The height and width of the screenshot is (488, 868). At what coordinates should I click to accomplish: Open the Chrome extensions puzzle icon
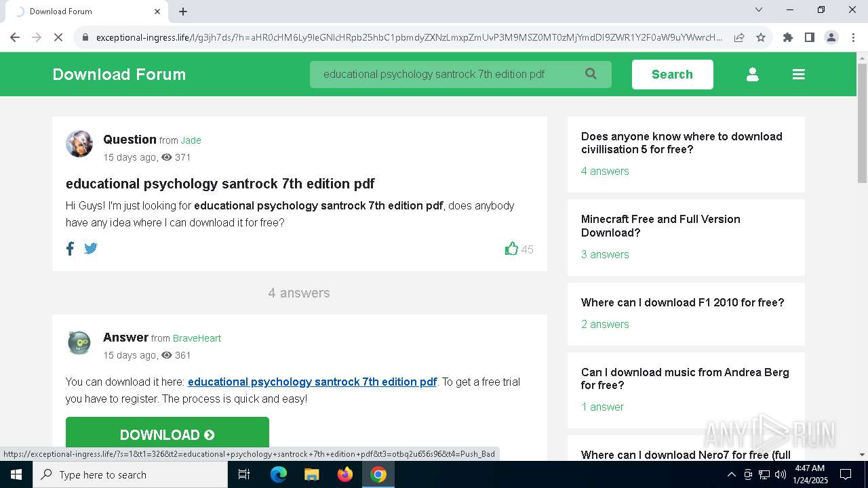788,37
